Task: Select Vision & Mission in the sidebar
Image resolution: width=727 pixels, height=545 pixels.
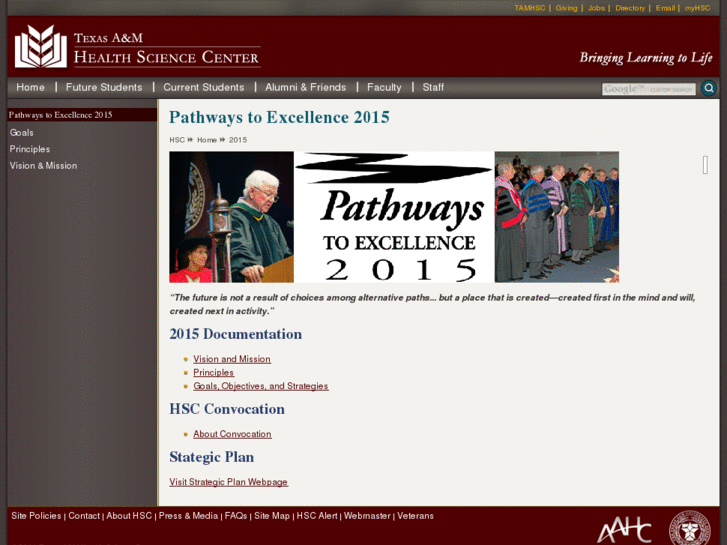Action: click(x=44, y=166)
